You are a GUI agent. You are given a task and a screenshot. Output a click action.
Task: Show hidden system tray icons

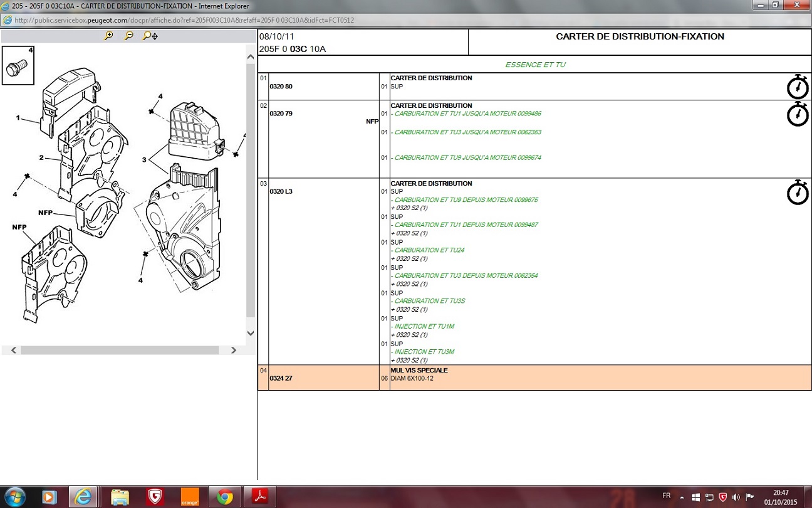(x=682, y=497)
